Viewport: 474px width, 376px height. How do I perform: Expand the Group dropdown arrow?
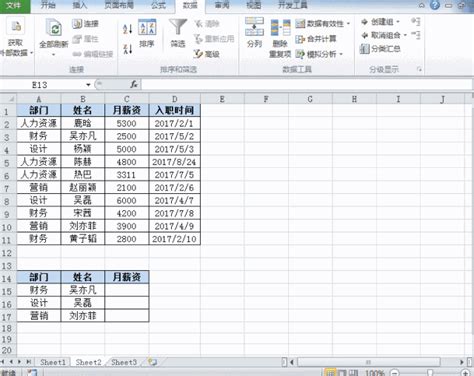click(398, 22)
